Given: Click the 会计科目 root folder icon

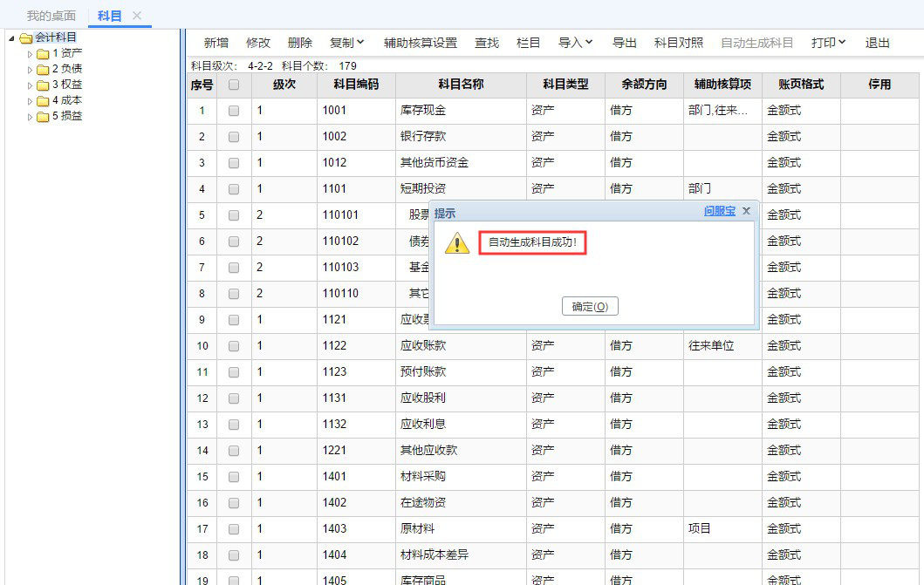Looking at the screenshot, I should click(x=25, y=38).
